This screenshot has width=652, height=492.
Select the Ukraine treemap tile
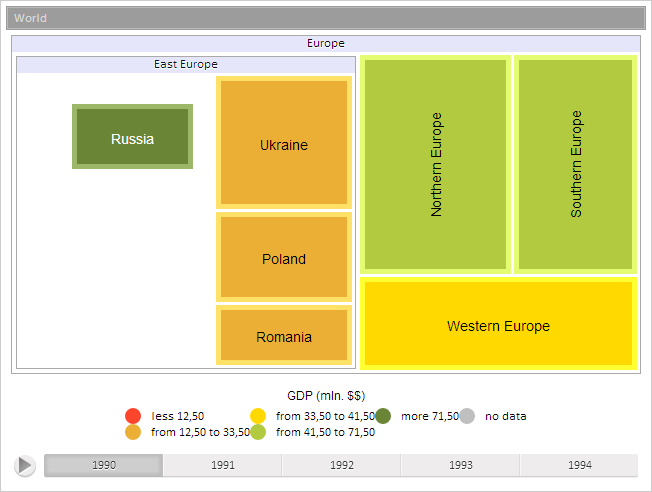[x=284, y=143]
